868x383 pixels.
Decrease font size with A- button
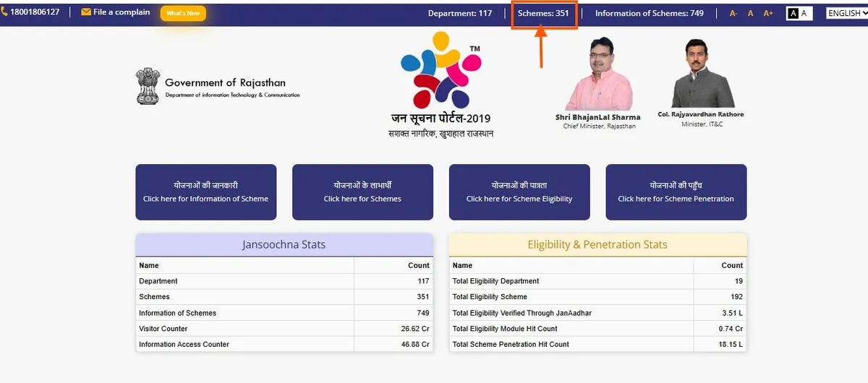(x=733, y=14)
